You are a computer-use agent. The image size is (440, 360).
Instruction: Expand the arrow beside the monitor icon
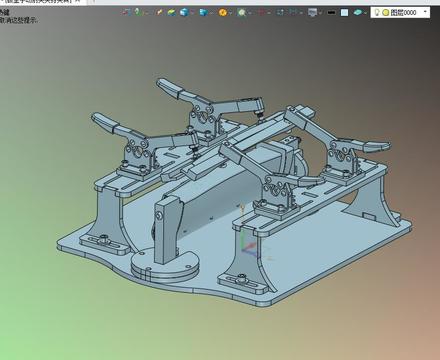320,13
